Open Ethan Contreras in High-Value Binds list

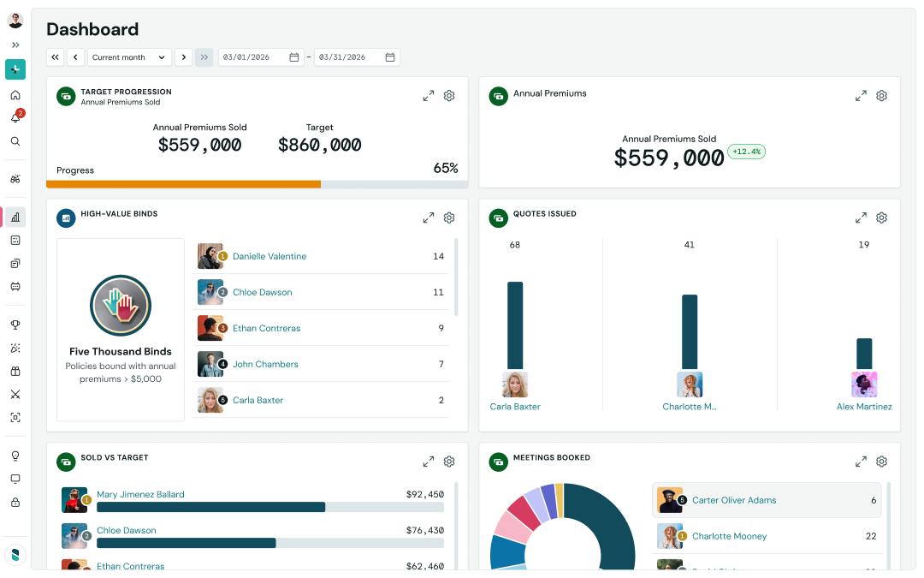[266, 328]
